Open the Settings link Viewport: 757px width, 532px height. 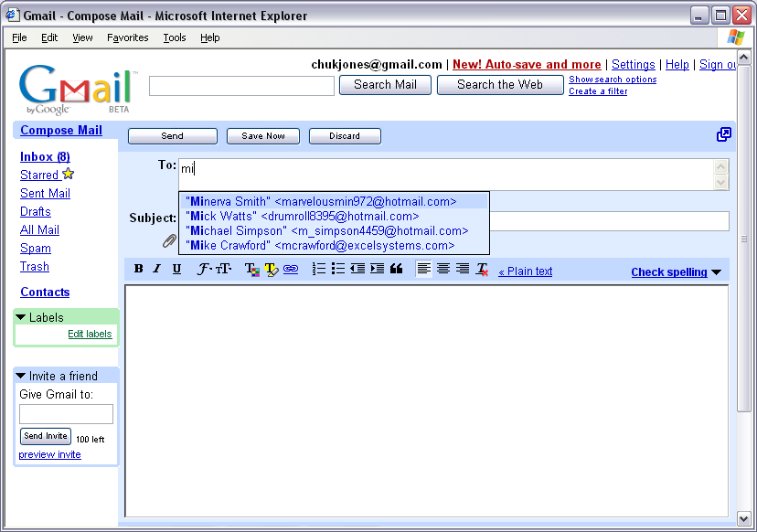633,65
